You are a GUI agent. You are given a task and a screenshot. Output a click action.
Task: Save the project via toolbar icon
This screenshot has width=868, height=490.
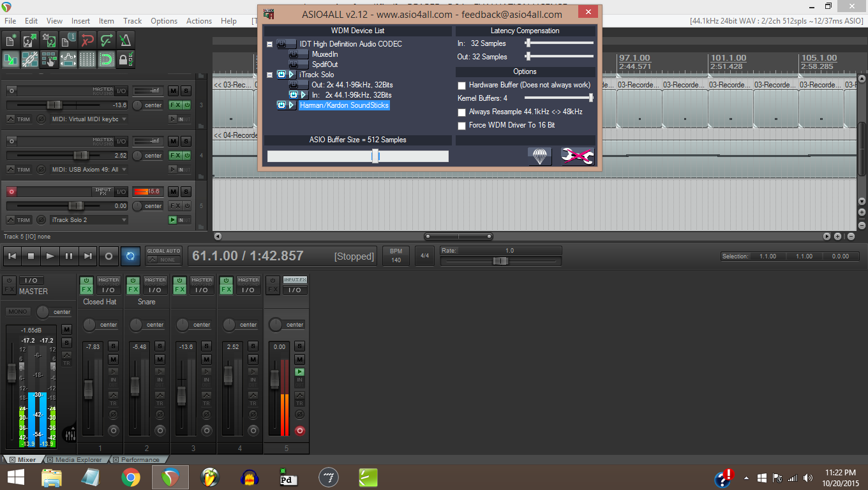tap(49, 40)
